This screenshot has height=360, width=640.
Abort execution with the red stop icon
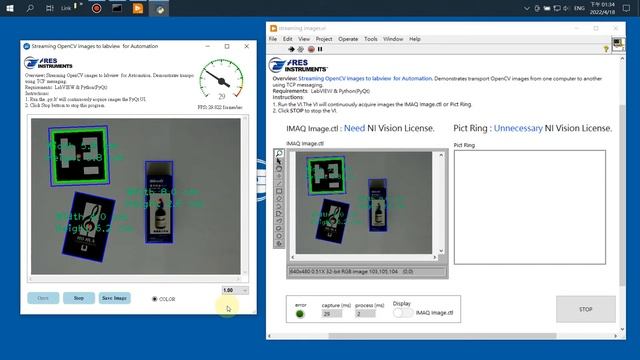(x=311, y=49)
